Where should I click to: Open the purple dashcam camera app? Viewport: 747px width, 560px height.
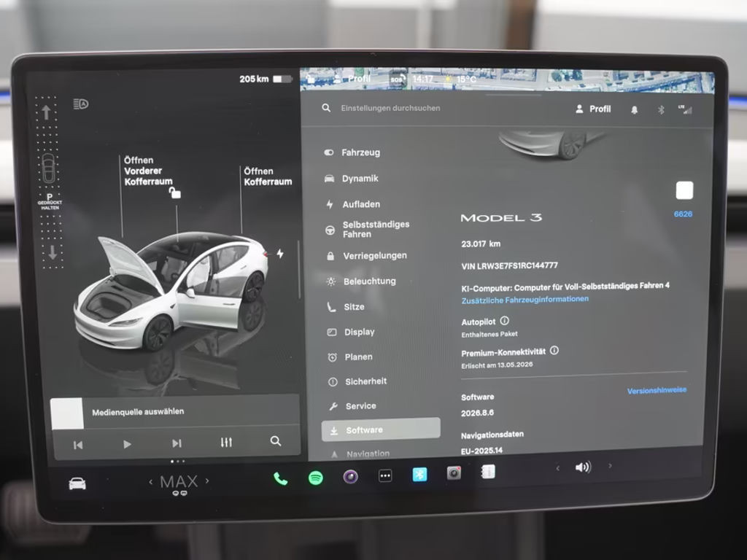point(351,476)
